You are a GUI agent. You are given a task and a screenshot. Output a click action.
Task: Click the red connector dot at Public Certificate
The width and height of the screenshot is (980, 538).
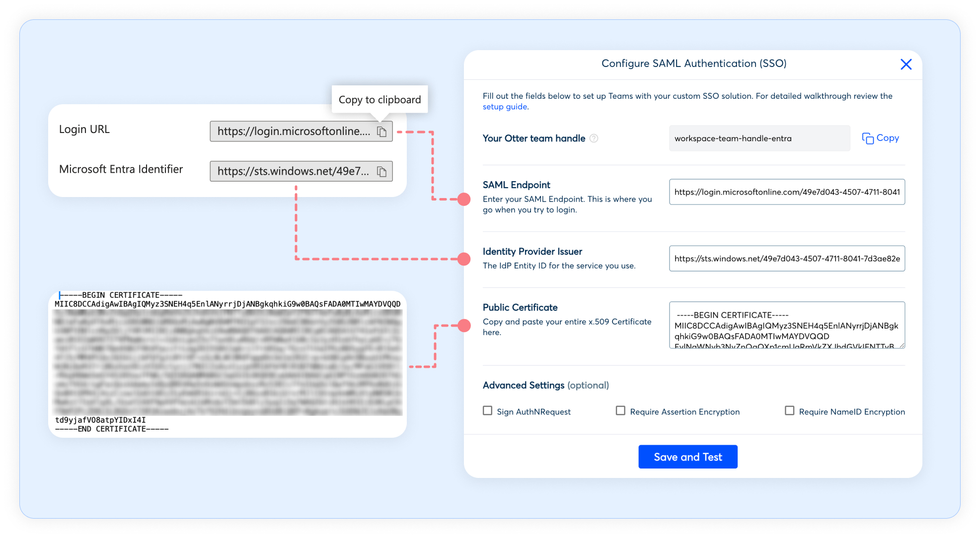[463, 326]
